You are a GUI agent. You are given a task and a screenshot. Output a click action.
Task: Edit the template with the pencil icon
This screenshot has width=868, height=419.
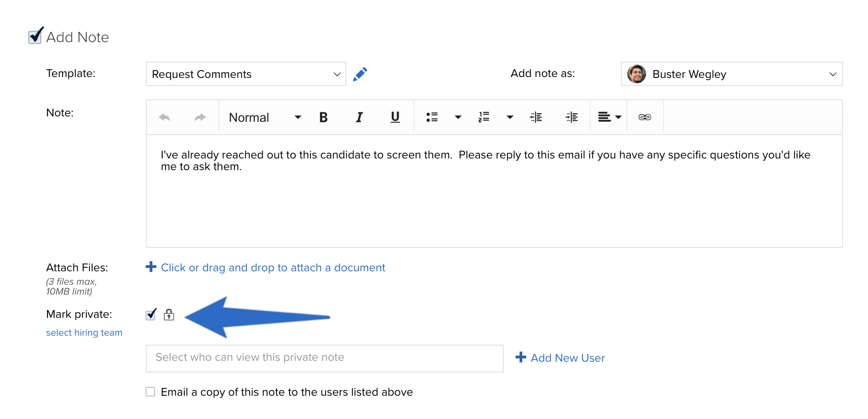click(360, 74)
